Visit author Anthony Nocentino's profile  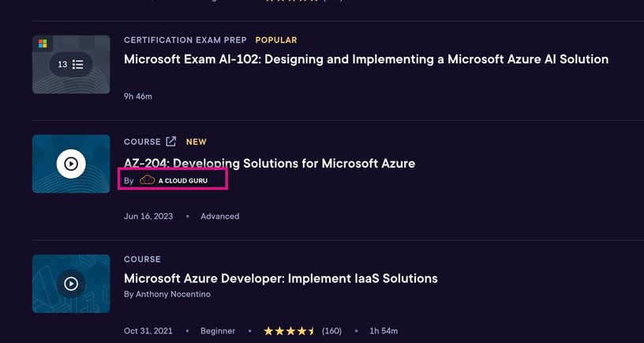point(174,294)
